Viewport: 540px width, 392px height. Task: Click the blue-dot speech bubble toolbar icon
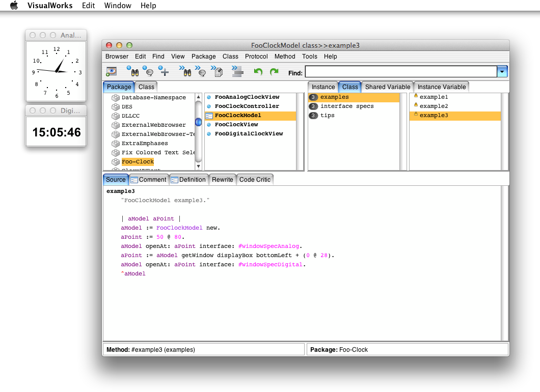click(x=148, y=71)
